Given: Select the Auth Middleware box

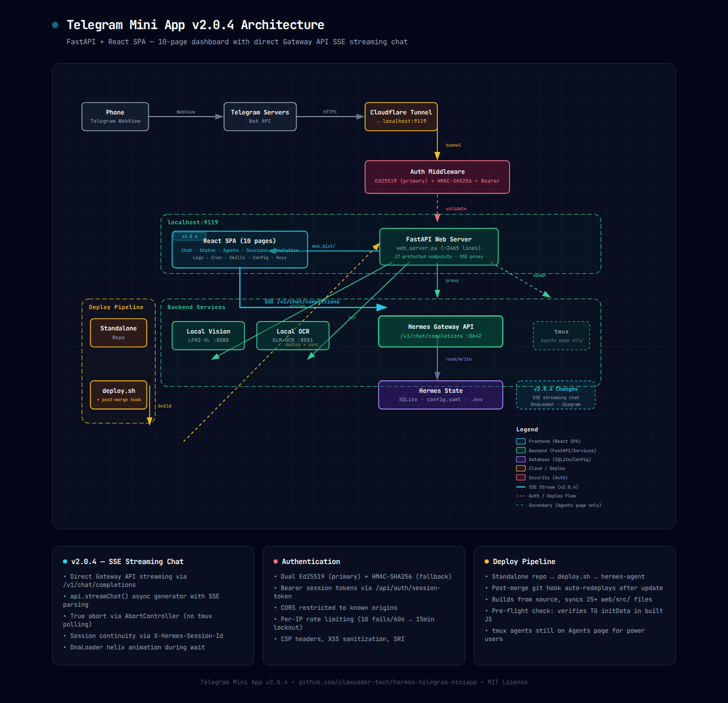Looking at the screenshot, I should (437, 177).
